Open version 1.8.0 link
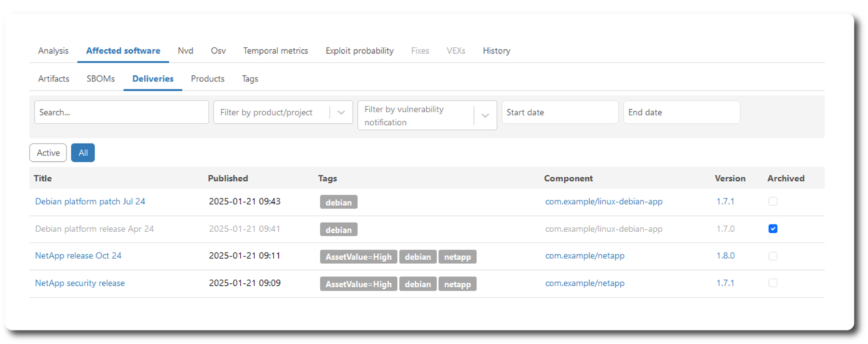Image resolution: width=868 pixels, height=344 pixels. coord(725,256)
